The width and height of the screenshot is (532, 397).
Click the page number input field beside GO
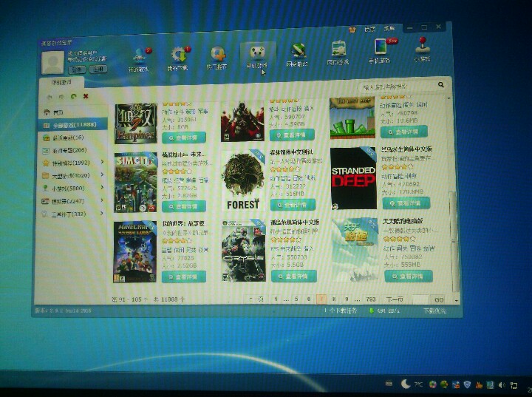[419, 299]
